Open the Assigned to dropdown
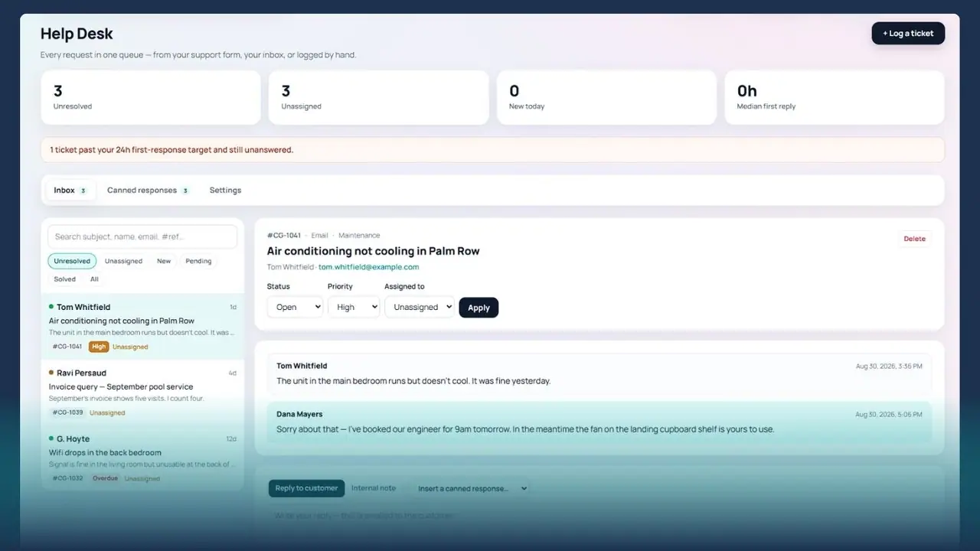Viewport: 980px width, 551px height. tap(419, 307)
